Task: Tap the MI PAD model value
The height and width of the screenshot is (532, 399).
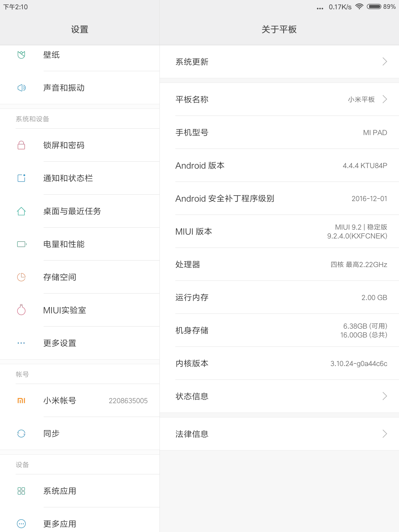Action: click(x=375, y=132)
